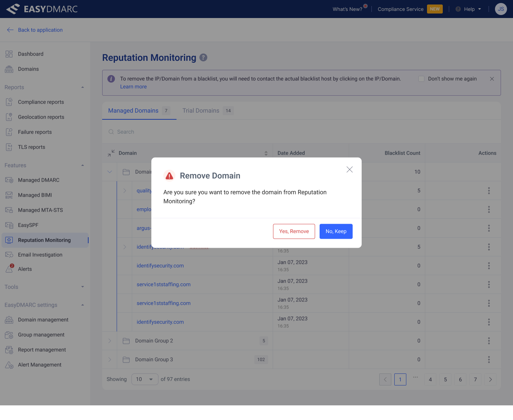Click Geolocation reports icon
513x420 pixels.
point(9,117)
